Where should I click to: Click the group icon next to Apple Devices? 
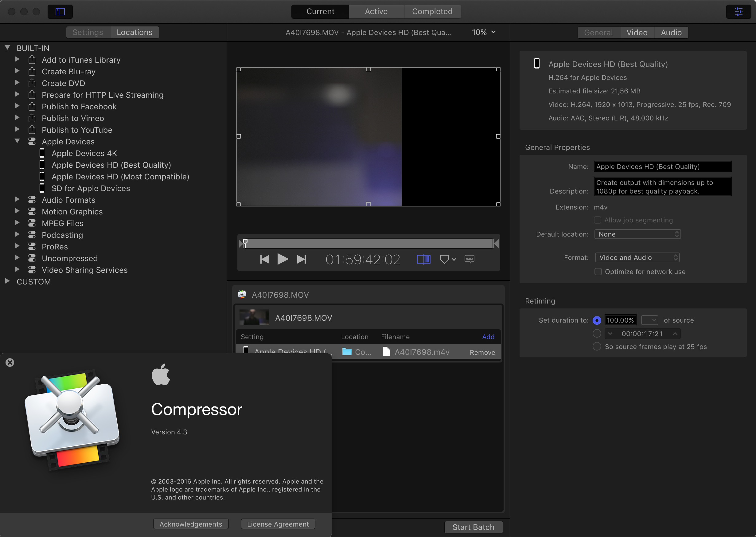click(32, 142)
